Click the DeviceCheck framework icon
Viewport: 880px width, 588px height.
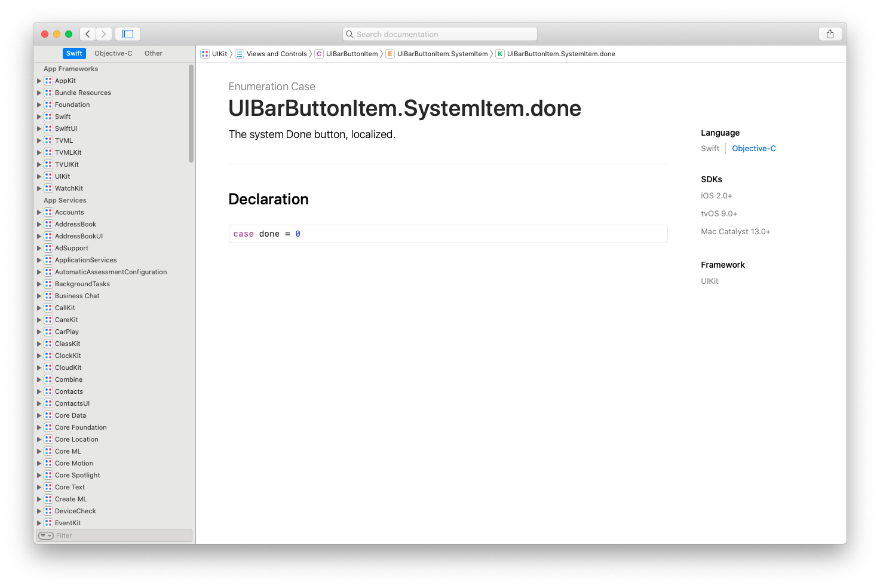[x=48, y=511]
